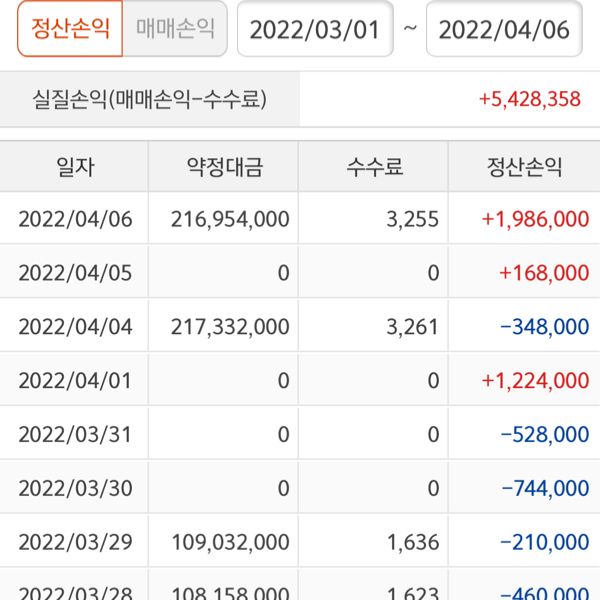
Task: Open the end date field 2022/04/06
Action: coord(504,28)
